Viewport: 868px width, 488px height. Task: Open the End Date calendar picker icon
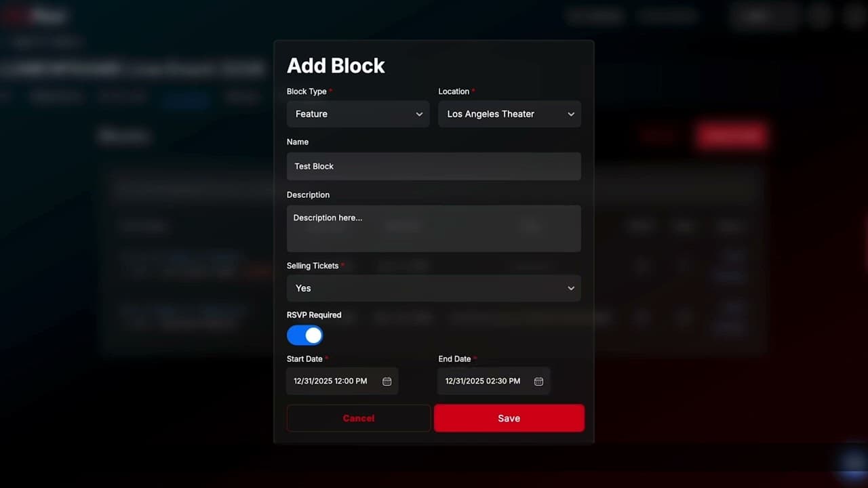click(538, 382)
